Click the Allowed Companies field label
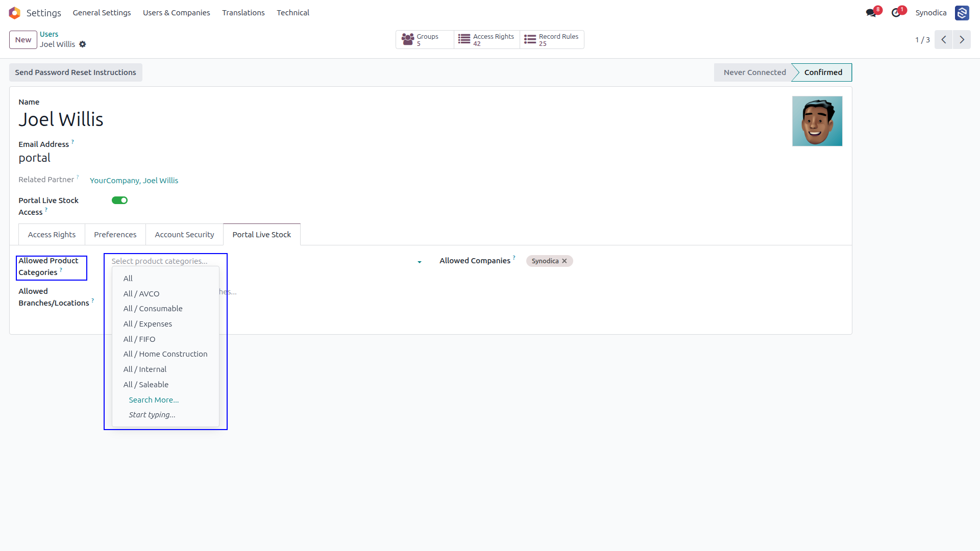This screenshot has height=551, width=980. [475, 261]
